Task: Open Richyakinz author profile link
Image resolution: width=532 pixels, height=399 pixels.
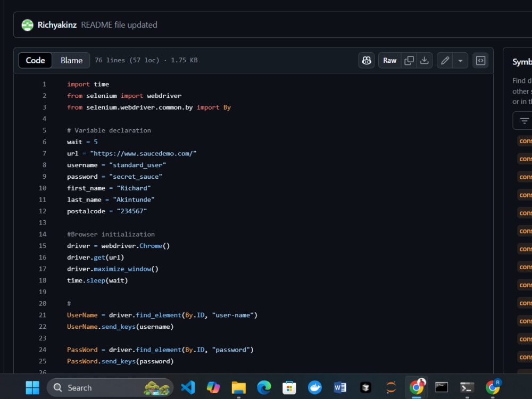Action: tap(57, 25)
